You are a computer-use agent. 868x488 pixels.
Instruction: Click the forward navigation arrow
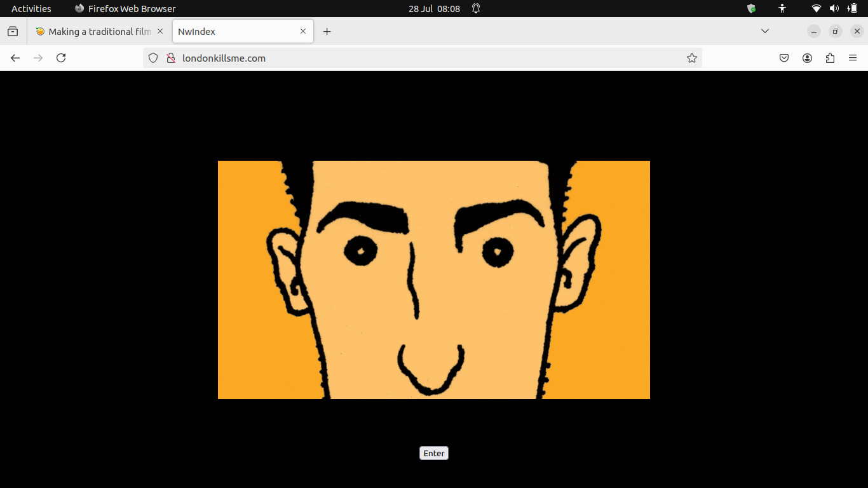tap(38, 58)
